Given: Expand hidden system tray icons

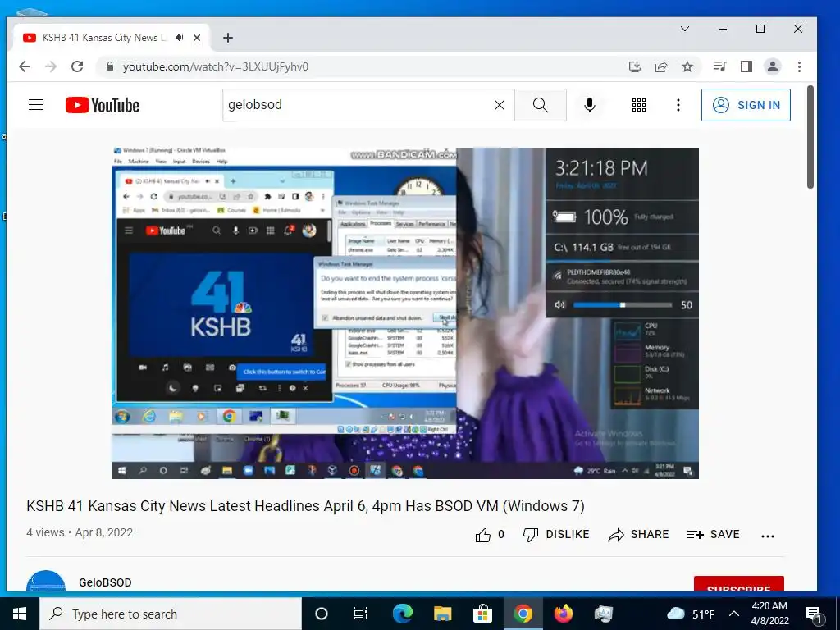Looking at the screenshot, I should click(734, 614).
